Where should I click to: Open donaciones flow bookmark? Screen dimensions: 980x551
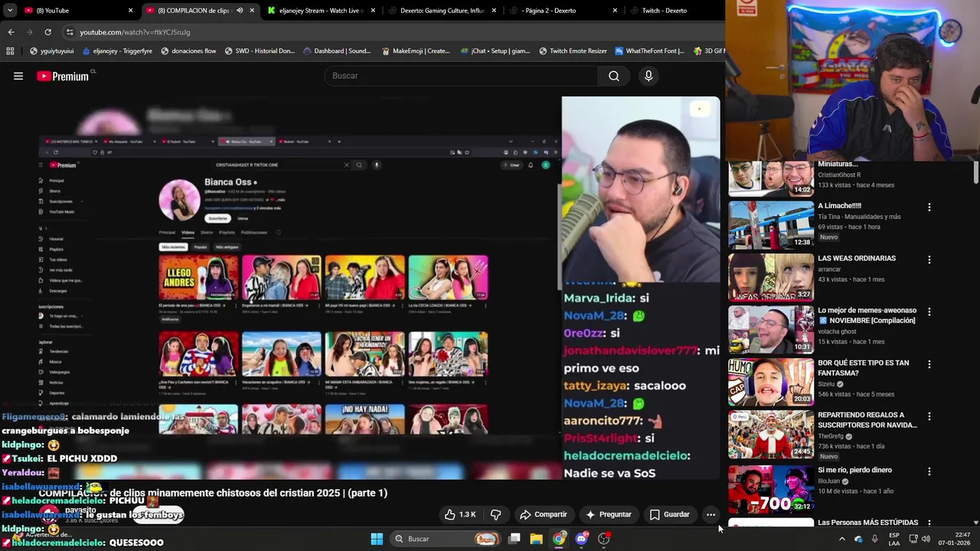point(188,51)
